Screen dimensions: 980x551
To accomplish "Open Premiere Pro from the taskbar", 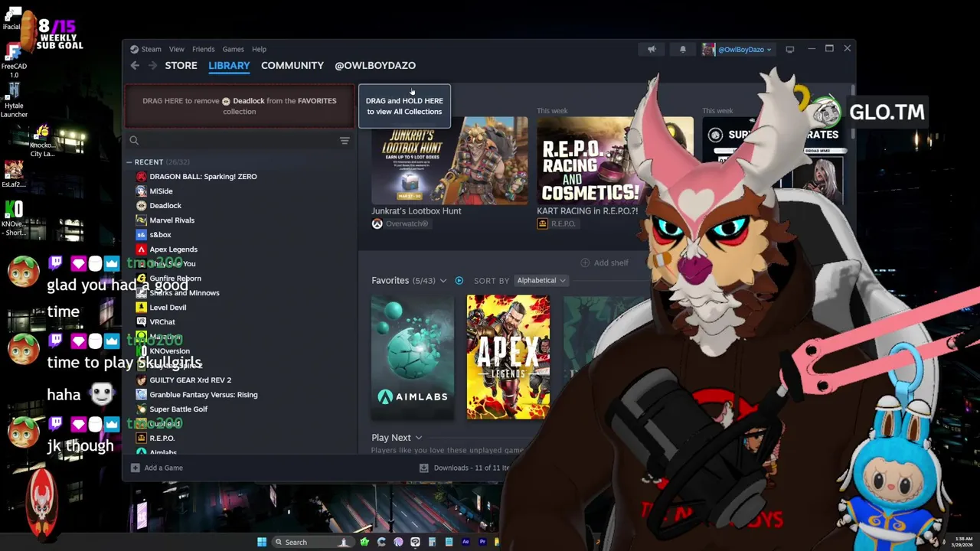I will [x=482, y=543].
